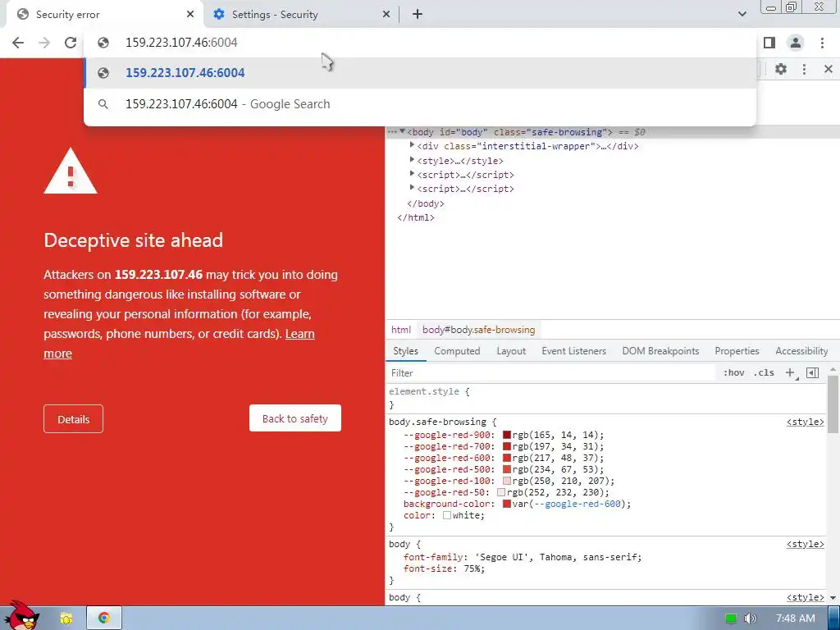Click the ellipsis beside the body node
The width and height of the screenshot is (840, 630).
pos(392,132)
